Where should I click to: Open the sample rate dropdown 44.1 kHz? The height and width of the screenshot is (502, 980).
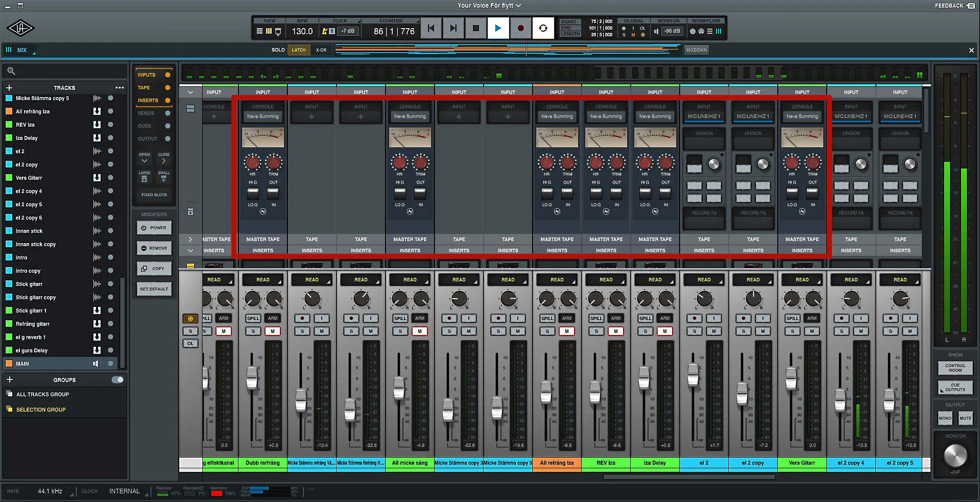pyautogui.click(x=55, y=491)
